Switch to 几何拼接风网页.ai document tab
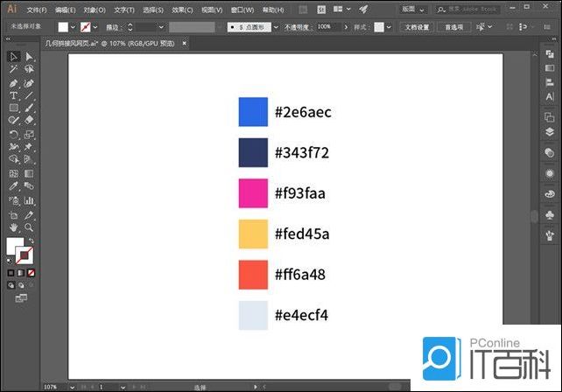The width and height of the screenshot is (562, 392). coord(109,44)
